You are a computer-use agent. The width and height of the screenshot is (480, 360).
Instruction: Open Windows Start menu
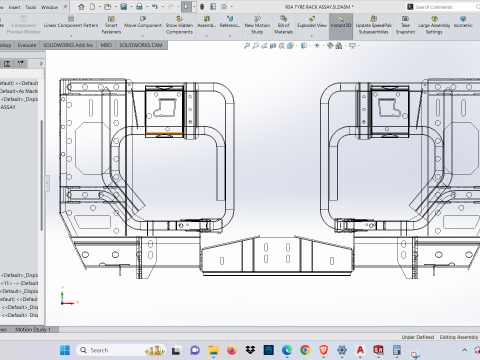coord(65,350)
